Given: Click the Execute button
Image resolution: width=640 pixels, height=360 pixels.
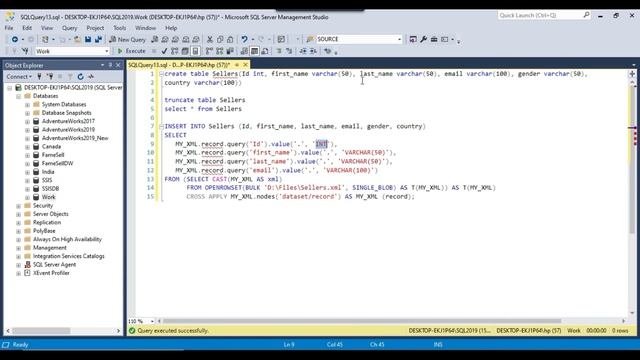Looking at the screenshot, I should [131, 51].
